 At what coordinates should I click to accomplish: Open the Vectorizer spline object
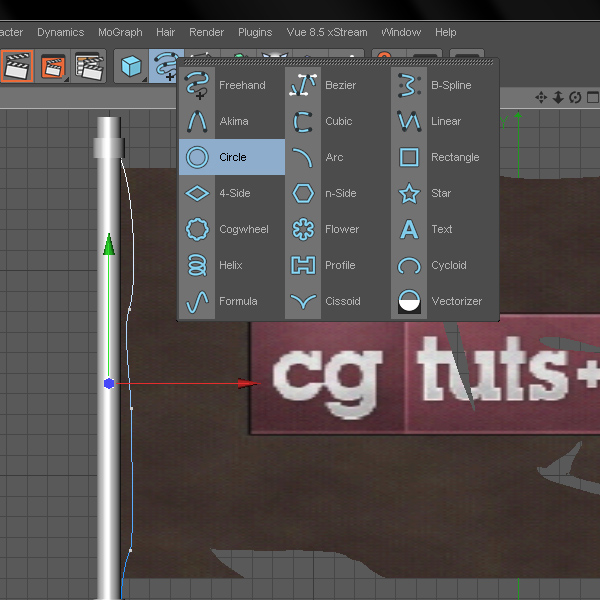[x=444, y=301]
